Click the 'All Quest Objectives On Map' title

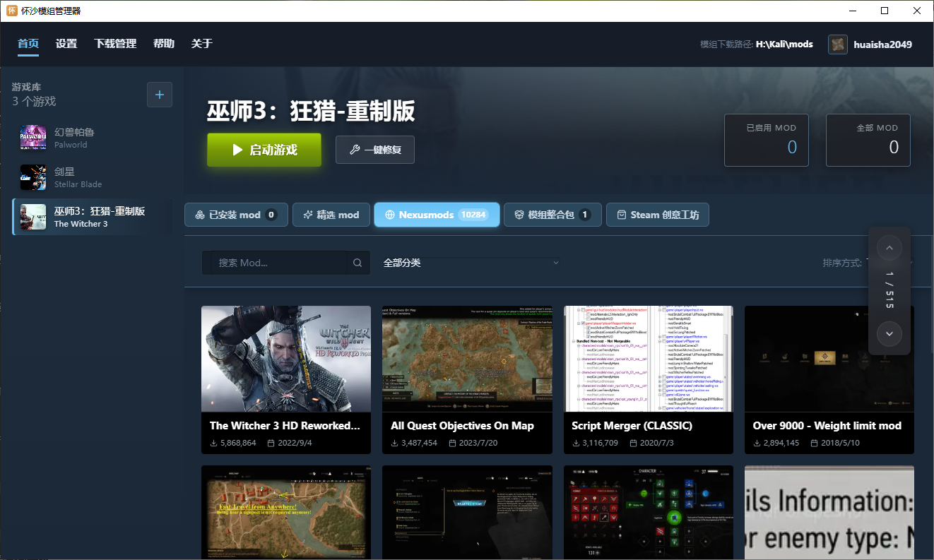[x=462, y=426]
